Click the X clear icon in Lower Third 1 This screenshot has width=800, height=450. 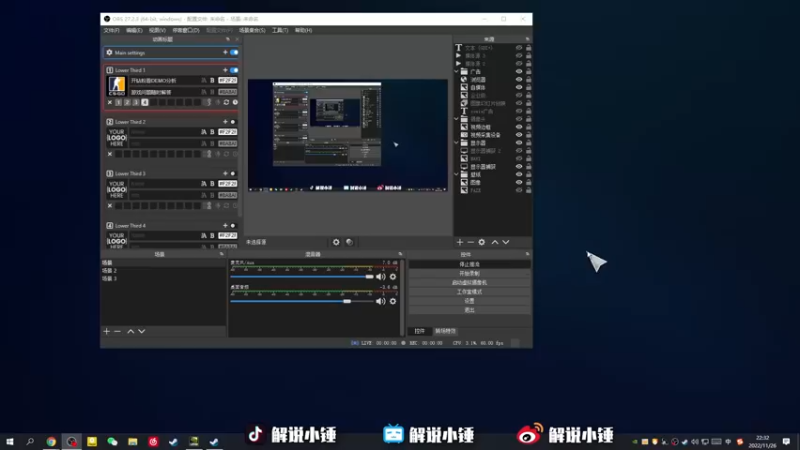pyautogui.click(x=110, y=103)
